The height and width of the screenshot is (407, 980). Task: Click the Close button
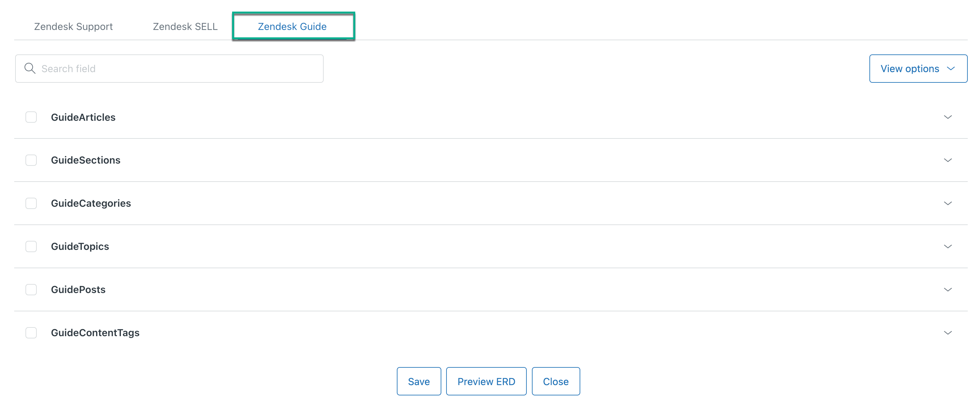click(x=556, y=381)
